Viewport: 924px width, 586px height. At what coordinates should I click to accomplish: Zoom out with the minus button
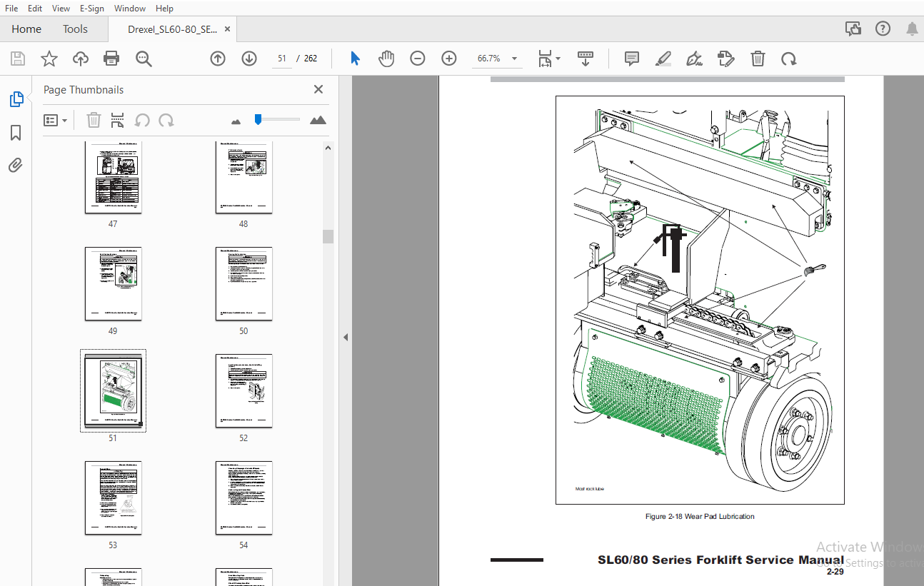point(418,59)
